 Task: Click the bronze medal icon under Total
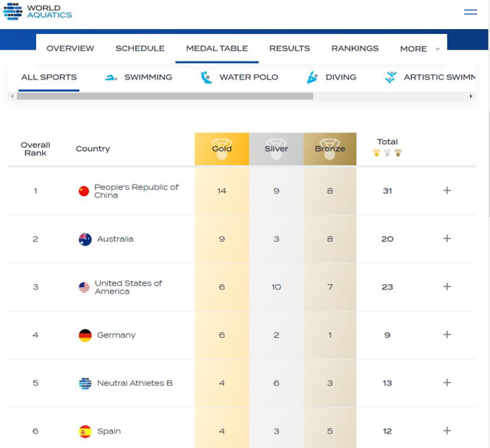point(398,153)
